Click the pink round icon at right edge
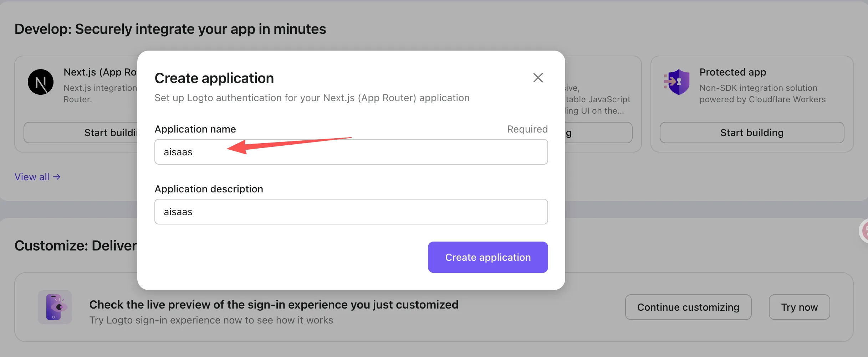 coord(864,231)
